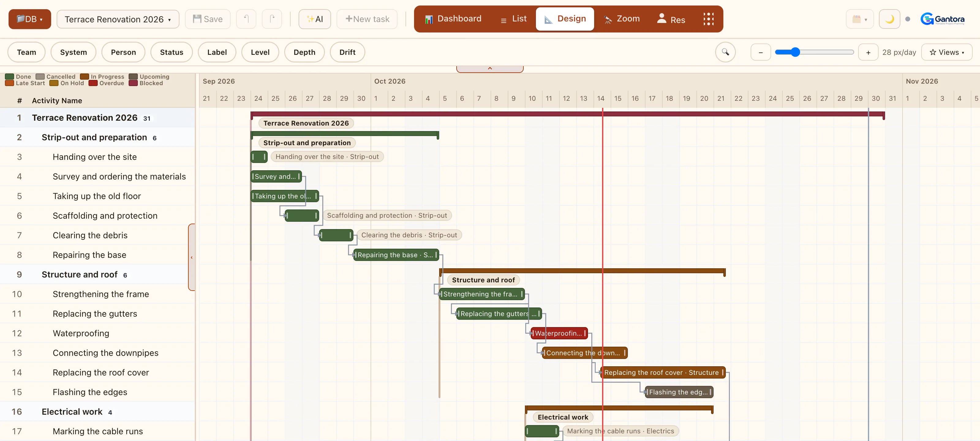This screenshot has height=441, width=980.
Task: Open the Terrace Renovation 2026 project dropdown
Action: click(x=118, y=19)
